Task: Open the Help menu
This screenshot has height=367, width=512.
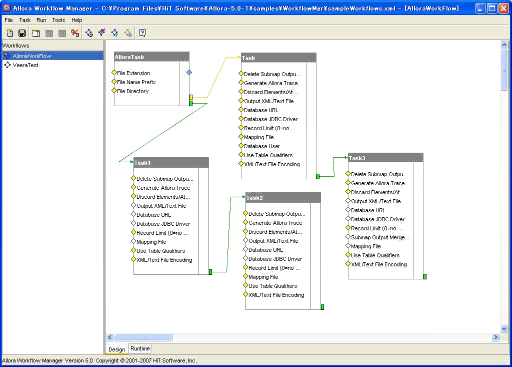Action: 77,20
